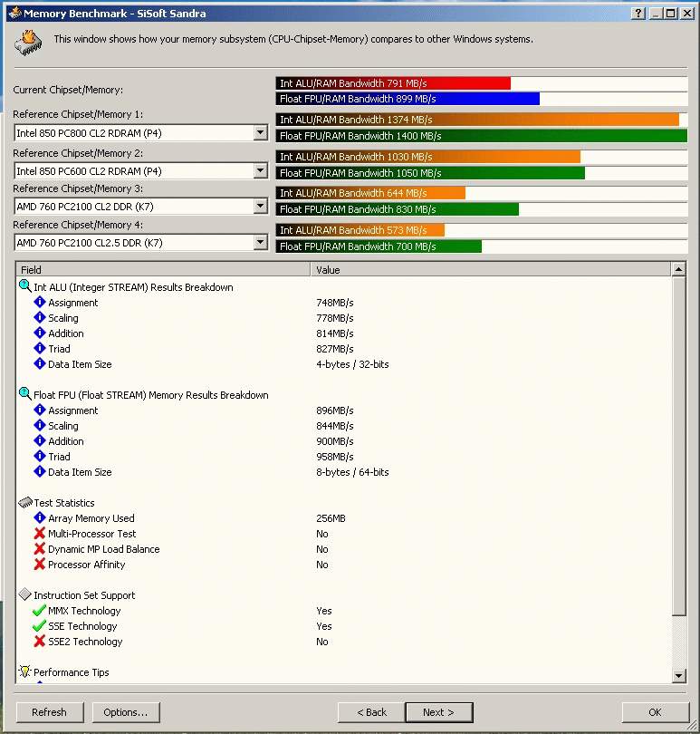Open the Options... dialog button
The height and width of the screenshot is (734, 700).
click(x=126, y=712)
